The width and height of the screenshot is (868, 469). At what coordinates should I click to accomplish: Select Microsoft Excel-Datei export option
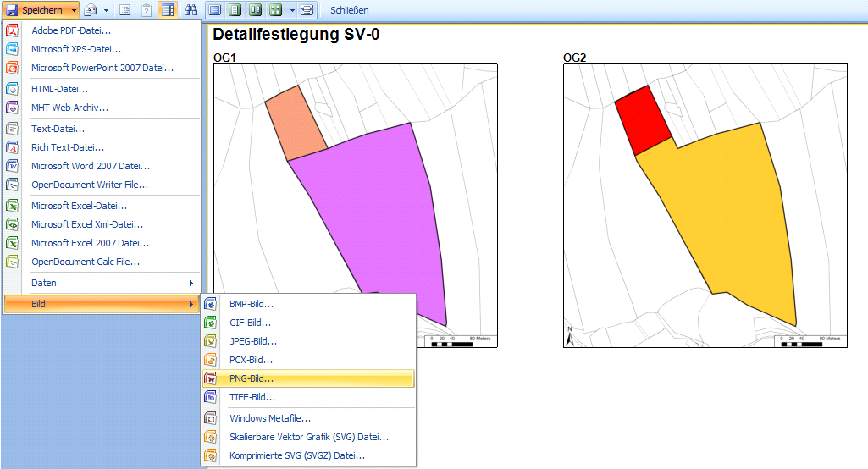pos(79,206)
